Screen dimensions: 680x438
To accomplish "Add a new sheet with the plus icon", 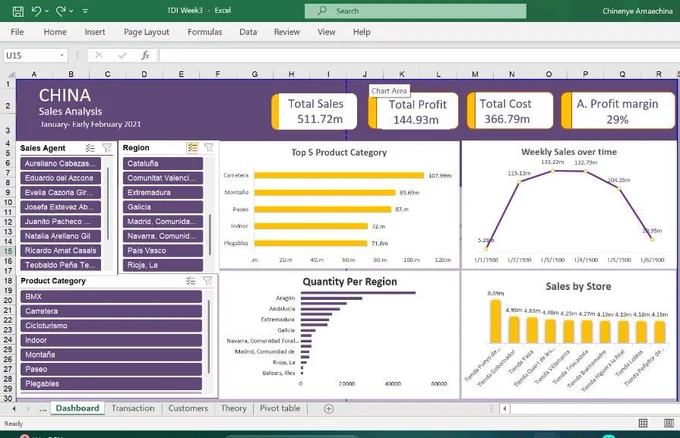I will tap(329, 408).
